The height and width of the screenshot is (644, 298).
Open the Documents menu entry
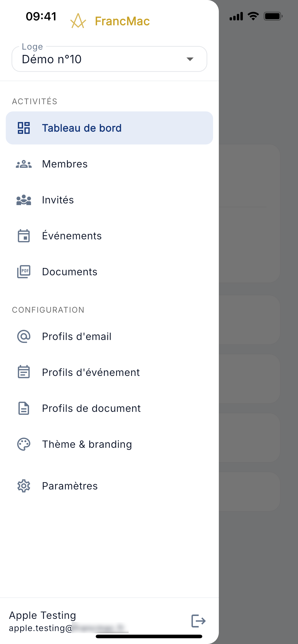pyautogui.click(x=109, y=272)
